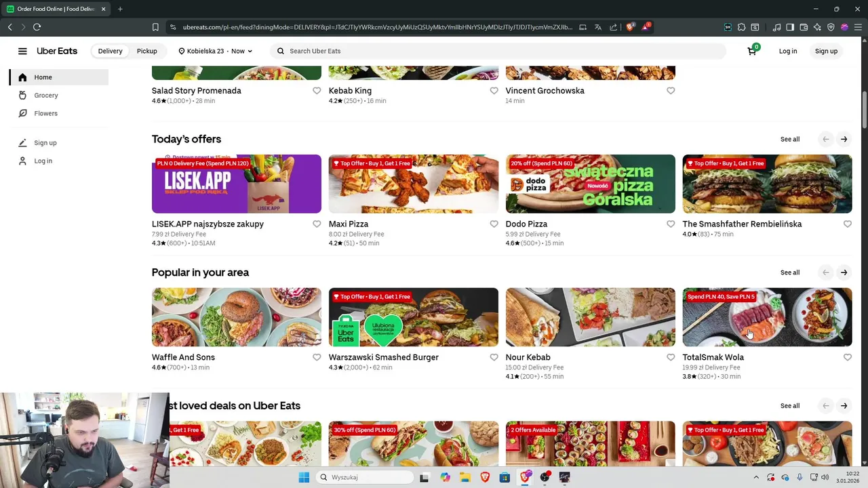This screenshot has height=488, width=868.
Task: Show next Today's offers with arrow
Action: coord(844,139)
